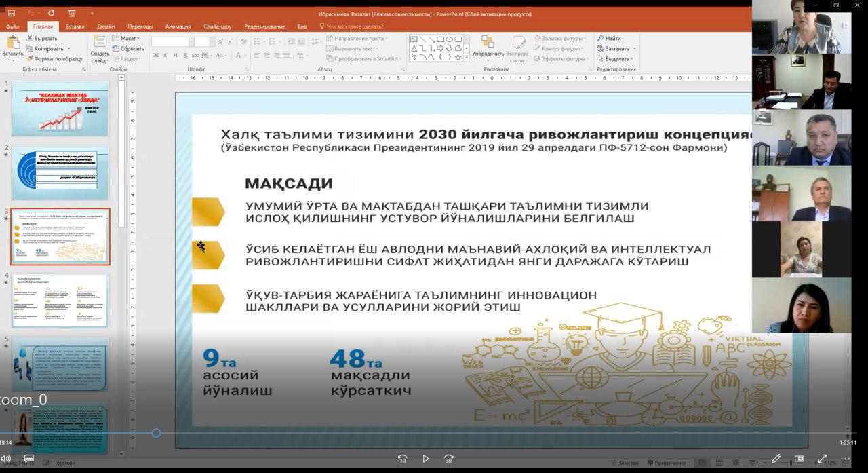Switch to Слайд-шоу tab
The height and width of the screenshot is (473, 868).
point(218,26)
